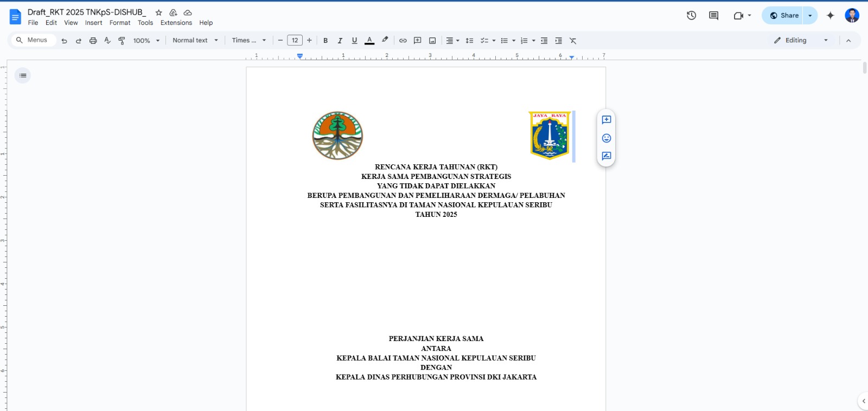
Task: Open line and paragraph spacing menu
Action: tap(470, 41)
